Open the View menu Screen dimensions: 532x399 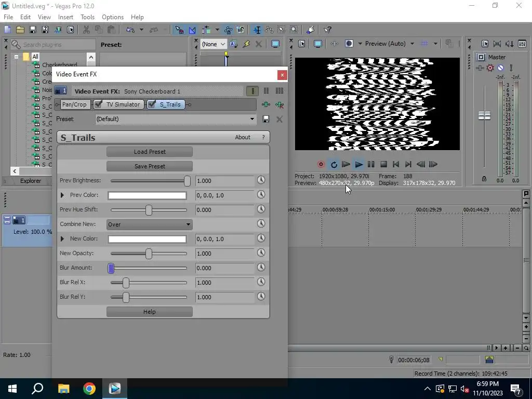click(44, 17)
